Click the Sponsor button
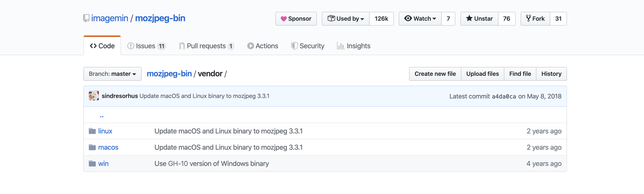 coord(296,19)
